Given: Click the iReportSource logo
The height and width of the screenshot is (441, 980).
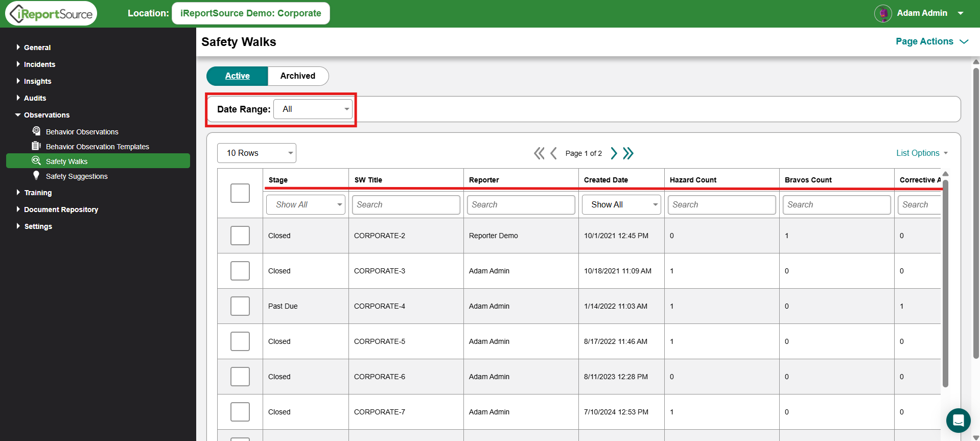Looking at the screenshot, I should point(51,14).
